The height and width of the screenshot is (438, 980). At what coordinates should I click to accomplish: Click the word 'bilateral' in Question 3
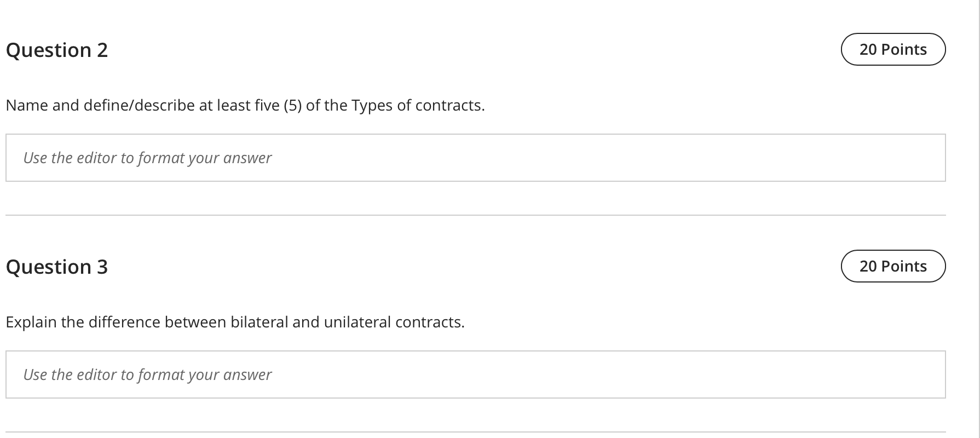coord(259,322)
